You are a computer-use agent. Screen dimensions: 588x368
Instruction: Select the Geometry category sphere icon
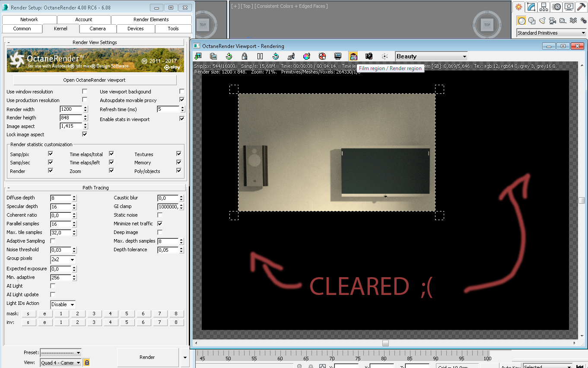click(522, 21)
